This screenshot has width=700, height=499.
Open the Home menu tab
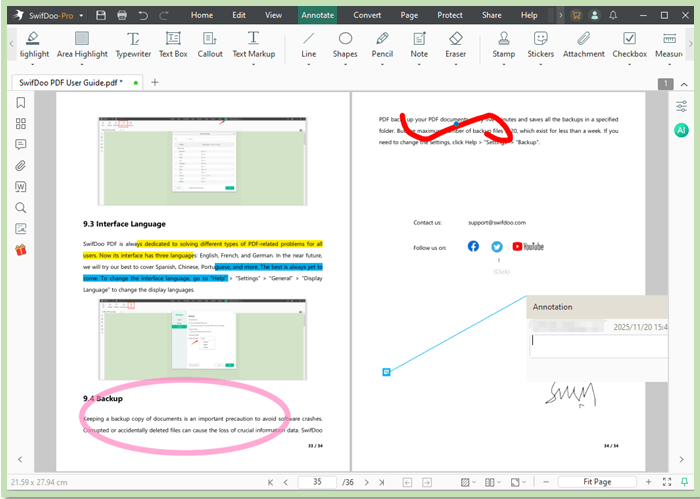pos(202,15)
